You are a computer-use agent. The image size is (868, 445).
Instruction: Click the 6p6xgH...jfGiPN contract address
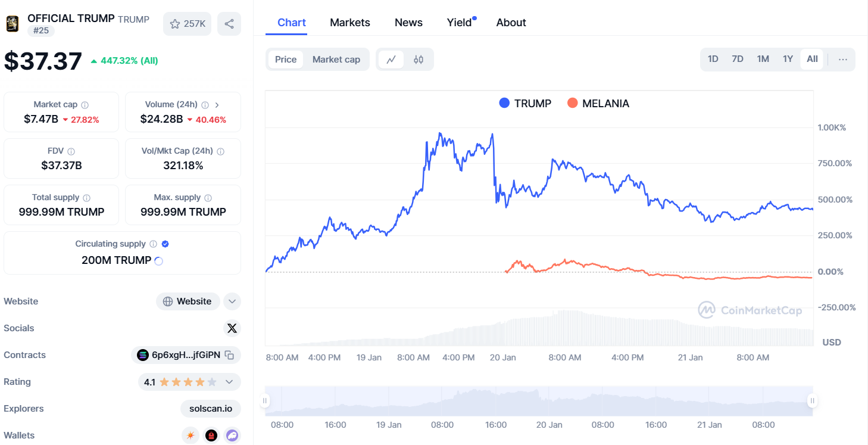coord(186,355)
